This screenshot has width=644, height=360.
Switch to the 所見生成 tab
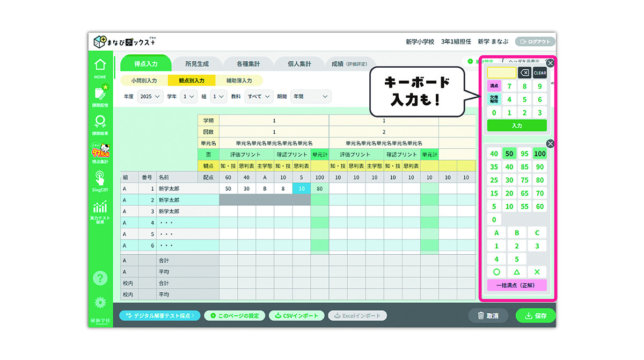pyautogui.click(x=196, y=63)
